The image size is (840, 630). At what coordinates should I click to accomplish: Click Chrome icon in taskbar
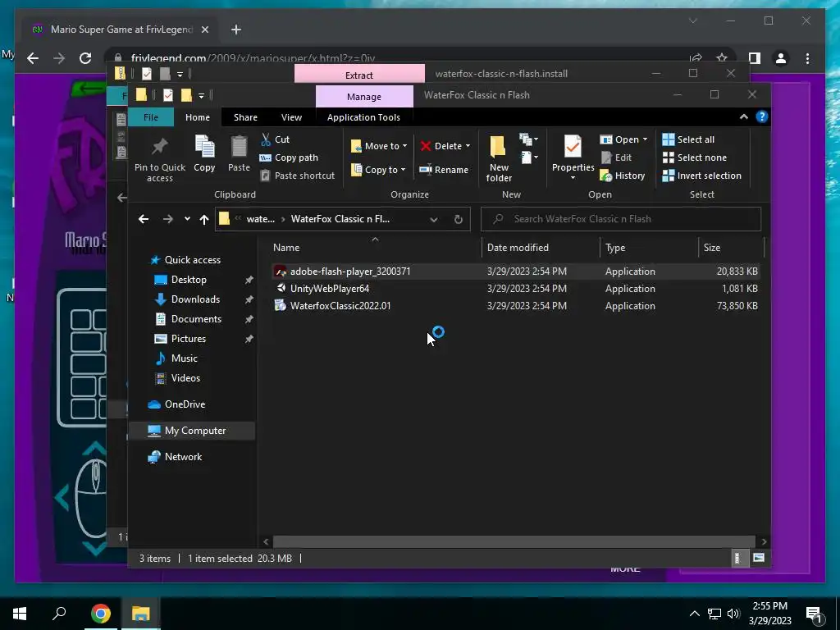point(101,614)
